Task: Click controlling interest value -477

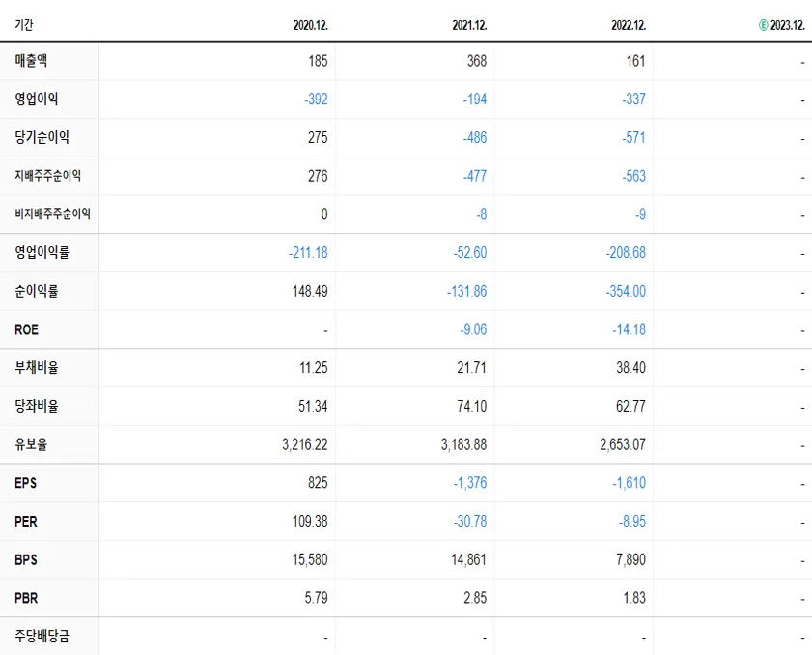Action: (475, 176)
